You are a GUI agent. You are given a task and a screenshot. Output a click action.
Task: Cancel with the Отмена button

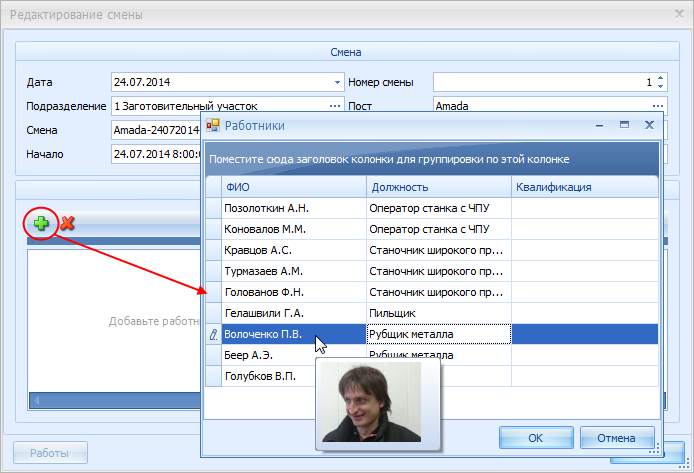617,438
